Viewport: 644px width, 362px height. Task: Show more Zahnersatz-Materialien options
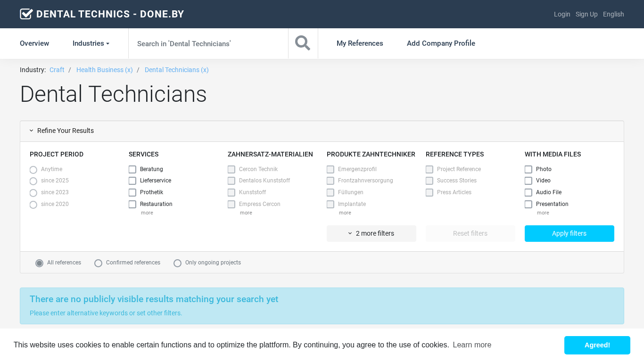click(246, 213)
